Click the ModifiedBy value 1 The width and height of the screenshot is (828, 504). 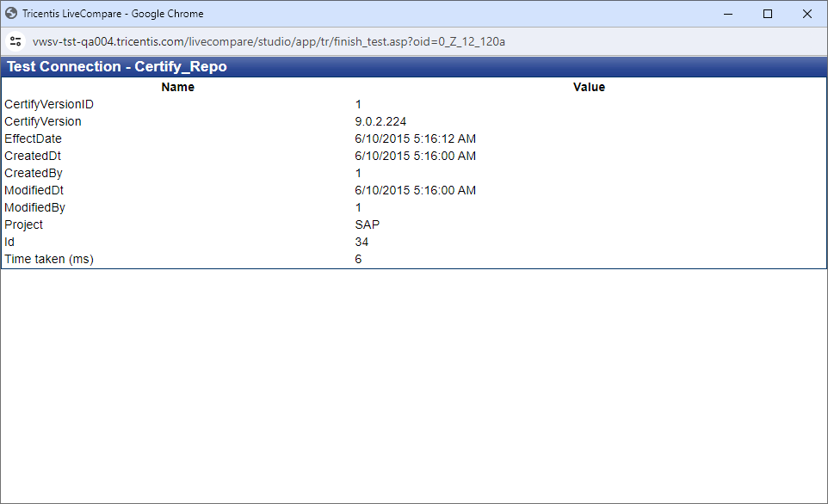pyautogui.click(x=359, y=207)
